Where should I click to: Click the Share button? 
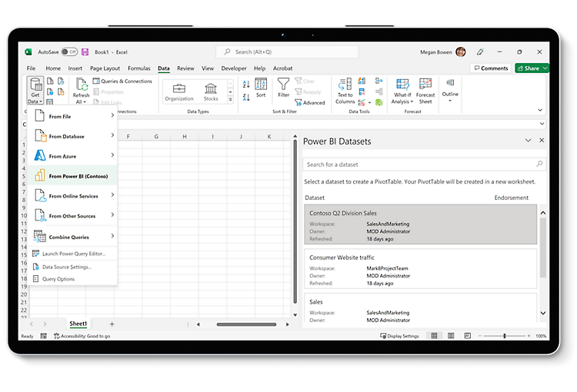(x=532, y=68)
